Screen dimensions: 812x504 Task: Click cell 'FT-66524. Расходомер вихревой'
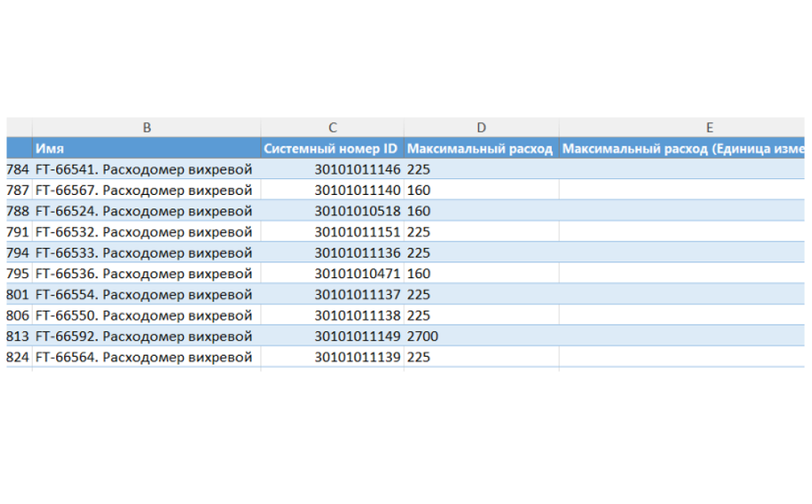147,211
